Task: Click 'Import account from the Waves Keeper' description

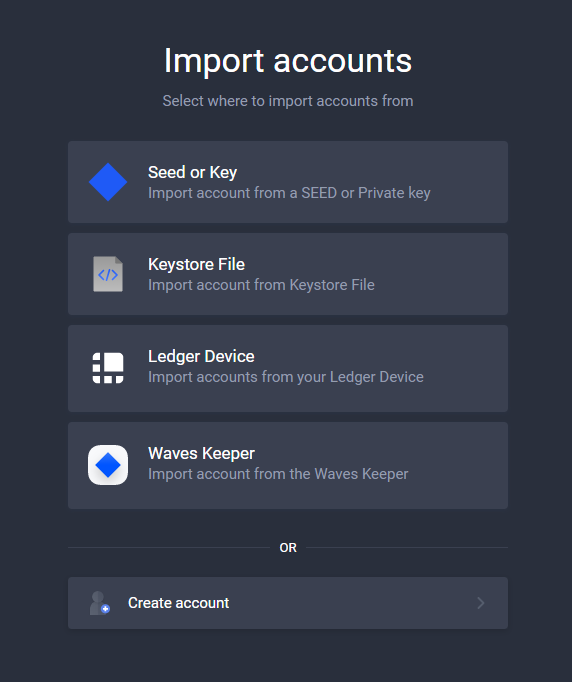Action: [278, 474]
